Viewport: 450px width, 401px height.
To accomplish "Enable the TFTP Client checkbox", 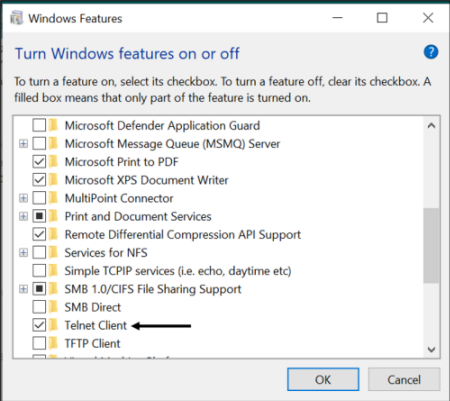I will (39, 343).
